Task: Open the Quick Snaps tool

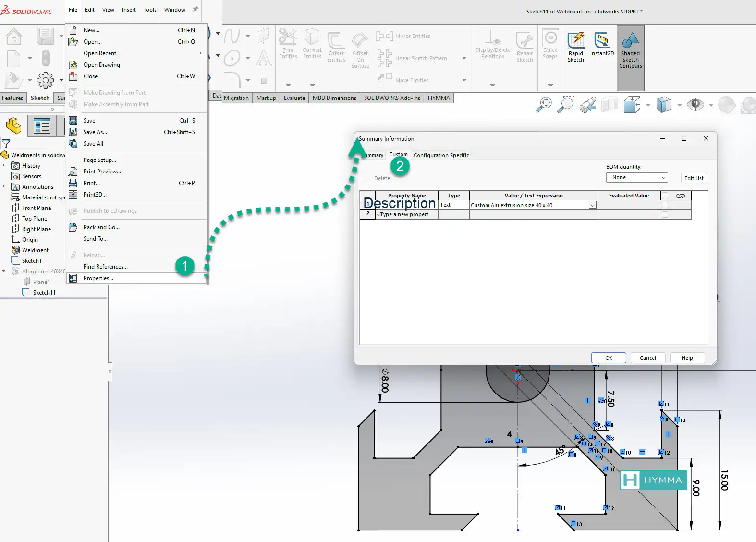Action: [x=550, y=44]
